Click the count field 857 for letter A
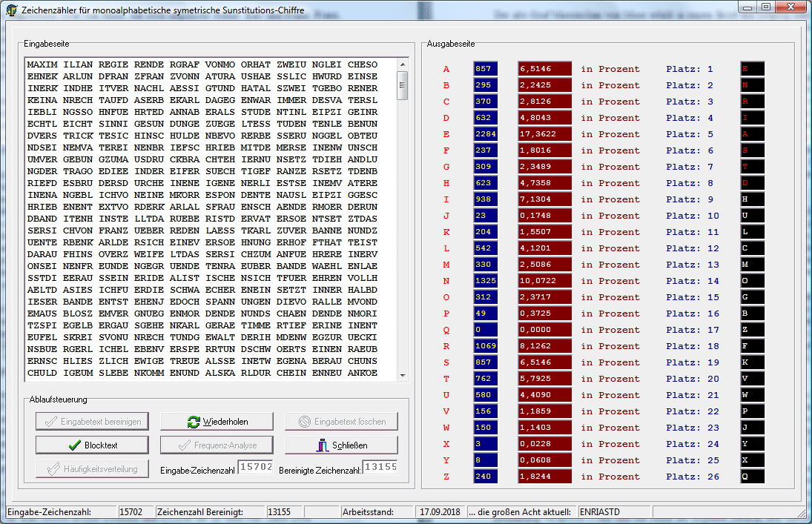 pos(485,69)
